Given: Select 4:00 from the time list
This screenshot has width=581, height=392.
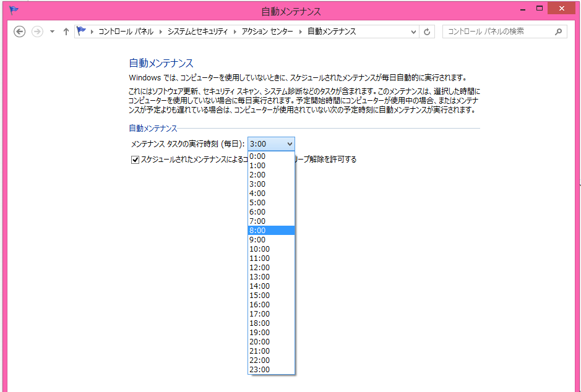Looking at the screenshot, I should point(271,194).
